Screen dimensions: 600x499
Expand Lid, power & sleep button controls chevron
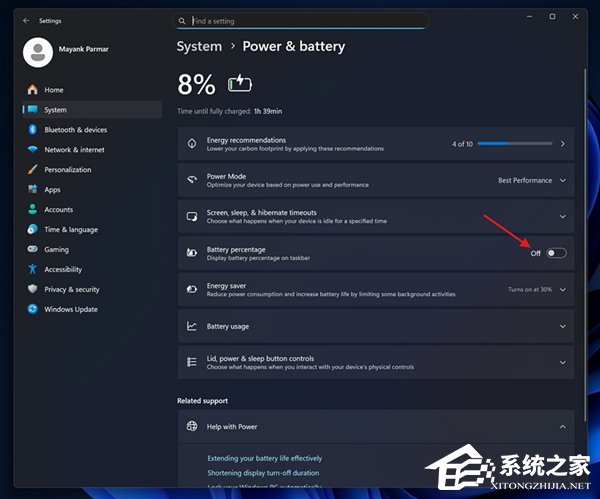click(x=562, y=362)
